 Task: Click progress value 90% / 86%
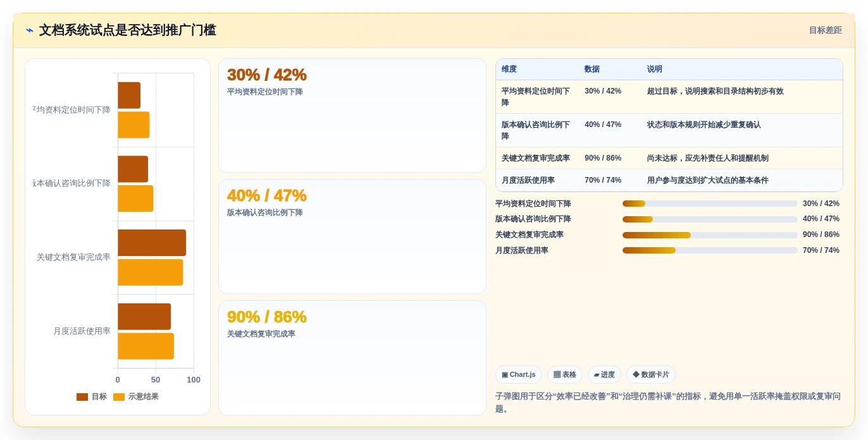pos(821,235)
